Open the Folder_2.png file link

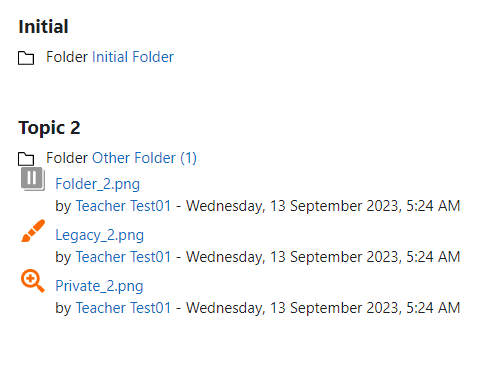pos(97,184)
